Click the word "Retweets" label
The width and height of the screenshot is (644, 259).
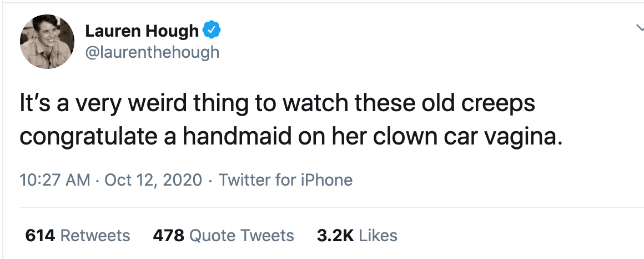click(95, 236)
